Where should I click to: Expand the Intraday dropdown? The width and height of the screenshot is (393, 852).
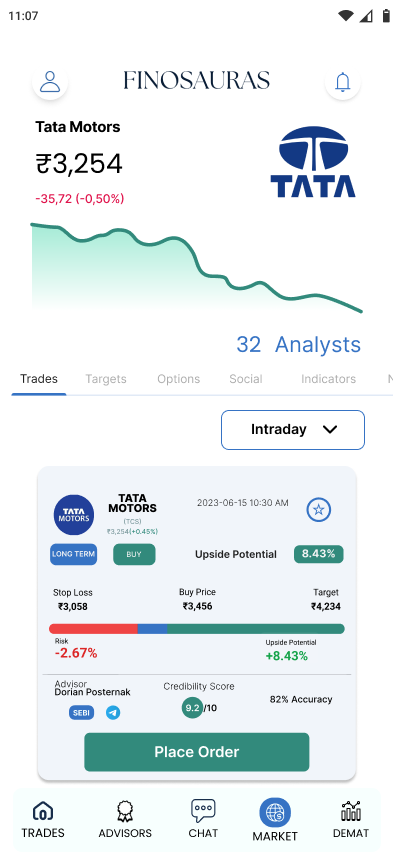coord(293,430)
